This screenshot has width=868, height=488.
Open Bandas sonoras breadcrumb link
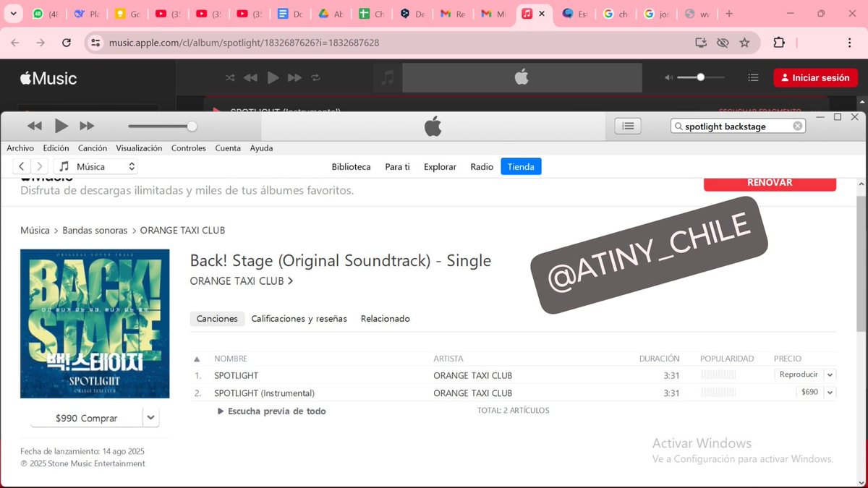[95, 231]
